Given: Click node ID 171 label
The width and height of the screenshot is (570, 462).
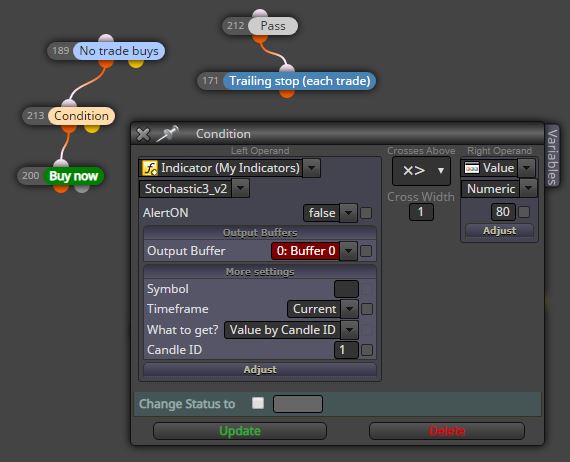Looking at the screenshot, I should click(x=210, y=81).
